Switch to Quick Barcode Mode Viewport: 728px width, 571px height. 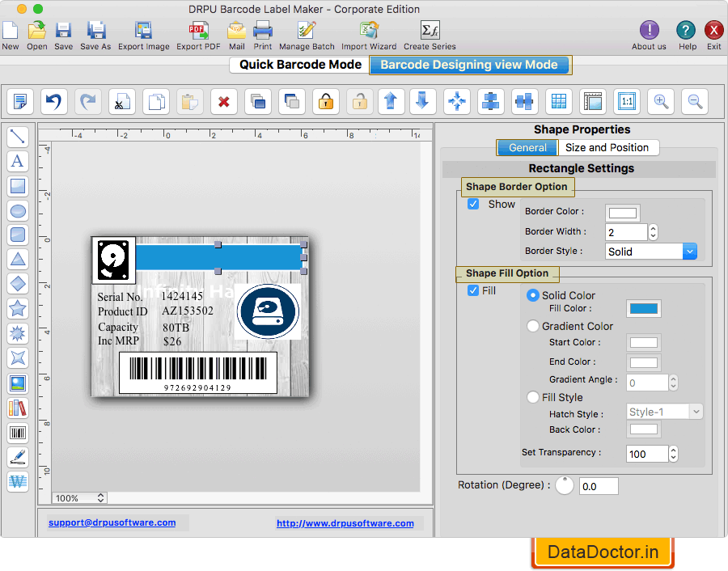[298, 65]
